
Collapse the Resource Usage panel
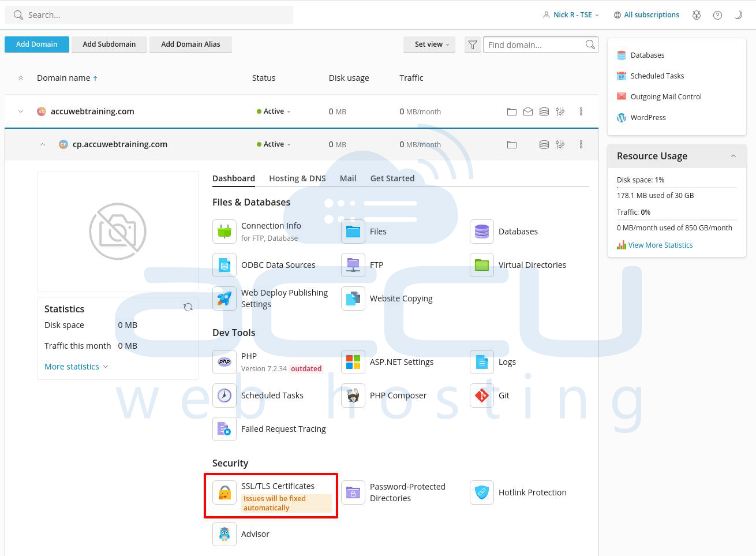point(733,156)
